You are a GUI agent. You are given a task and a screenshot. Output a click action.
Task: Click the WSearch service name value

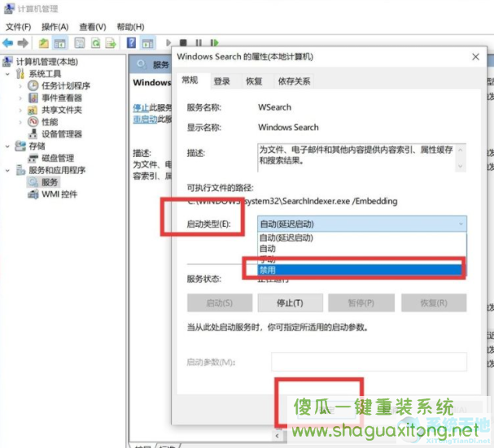coord(274,107)
